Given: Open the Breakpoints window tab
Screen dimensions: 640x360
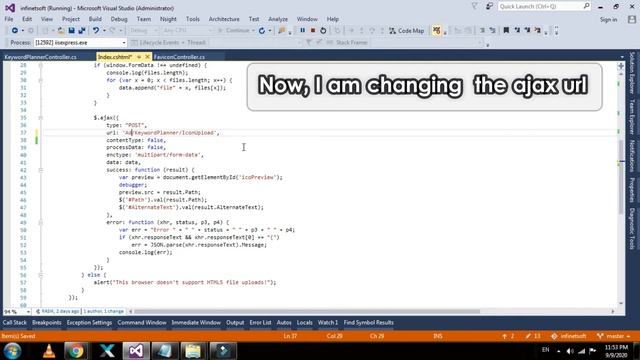Looking at the screenshot, I should point(47,322).
